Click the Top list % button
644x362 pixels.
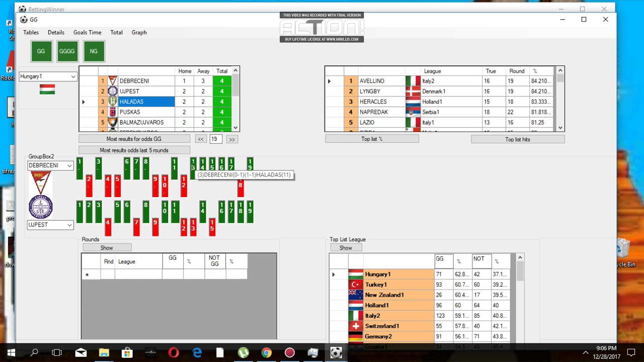point(372,139)
